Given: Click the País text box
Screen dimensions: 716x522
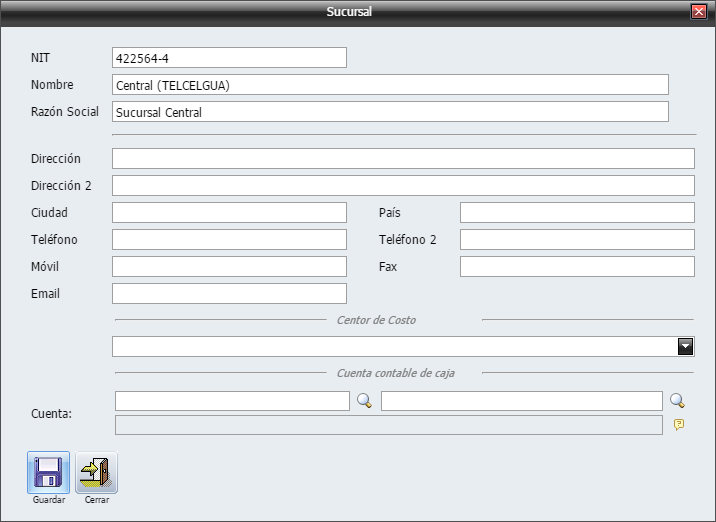Looking at the screenshot, I should point(577,213).
